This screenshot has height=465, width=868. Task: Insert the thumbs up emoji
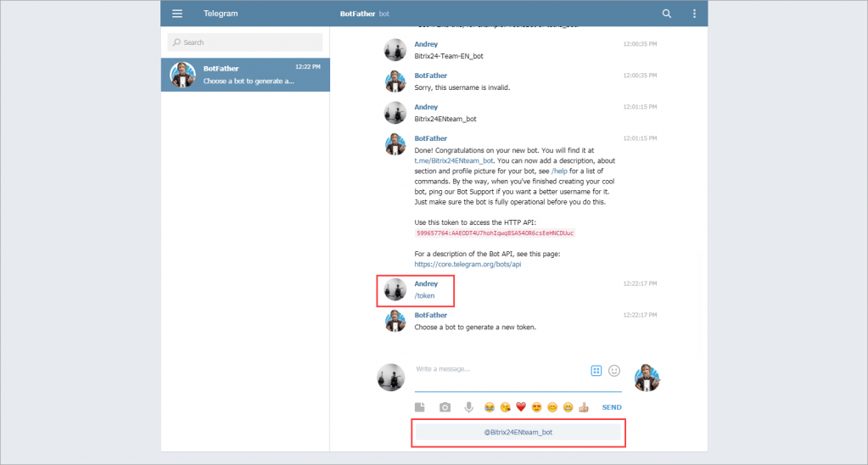584,407
